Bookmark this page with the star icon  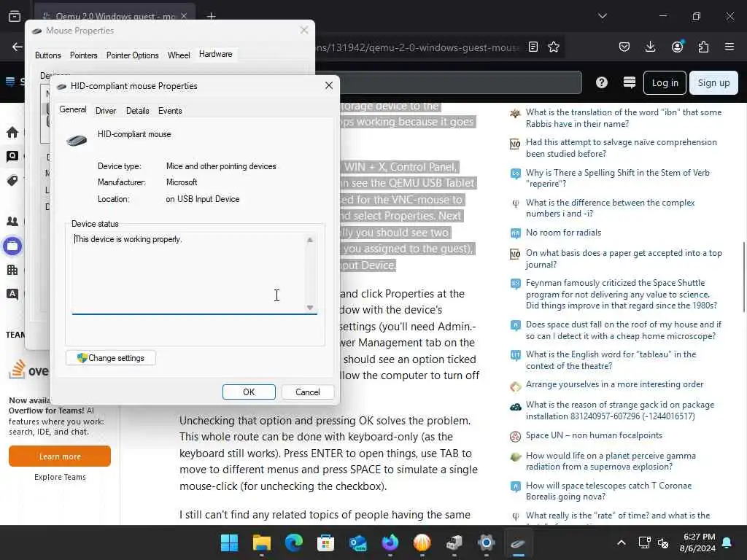[x=554, y=47]
